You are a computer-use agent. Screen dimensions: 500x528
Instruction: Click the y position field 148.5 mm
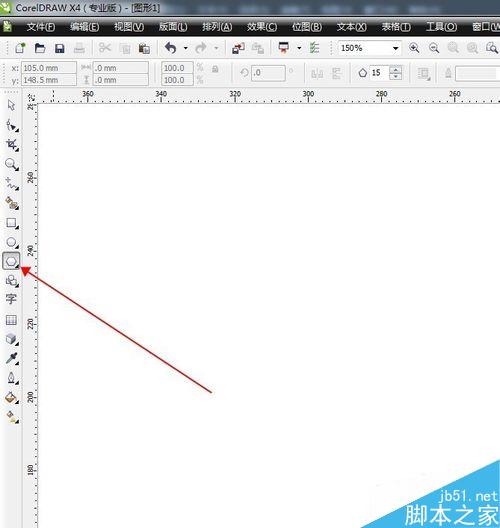coord(49,80)
